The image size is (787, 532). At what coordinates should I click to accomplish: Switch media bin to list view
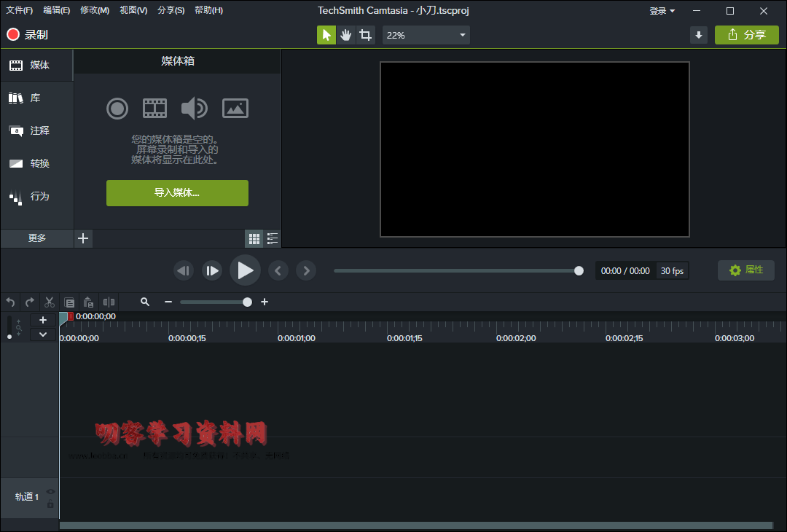[273, 238]
